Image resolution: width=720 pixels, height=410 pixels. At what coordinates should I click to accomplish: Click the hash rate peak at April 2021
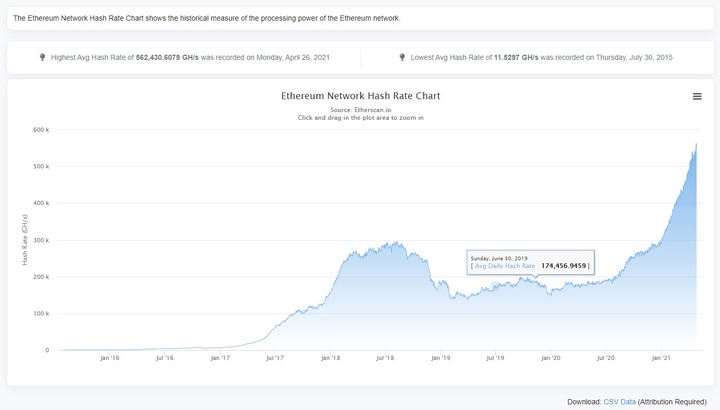[x=696, y=144]
